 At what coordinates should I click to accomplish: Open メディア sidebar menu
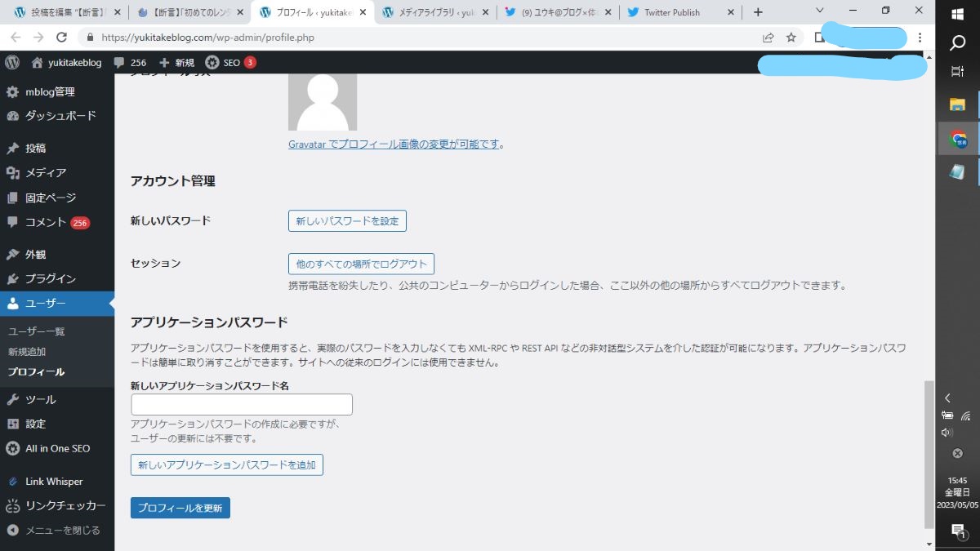click(x=57, y=173)
